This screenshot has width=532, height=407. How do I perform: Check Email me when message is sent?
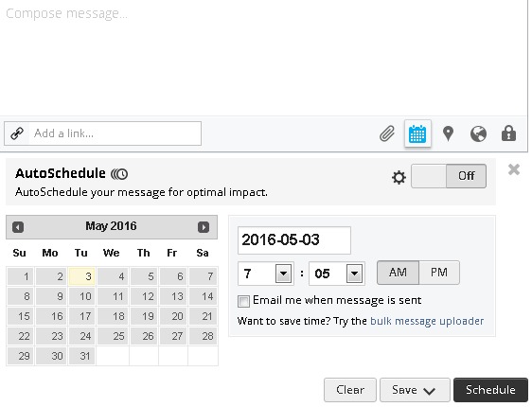[x=243, y=301]
